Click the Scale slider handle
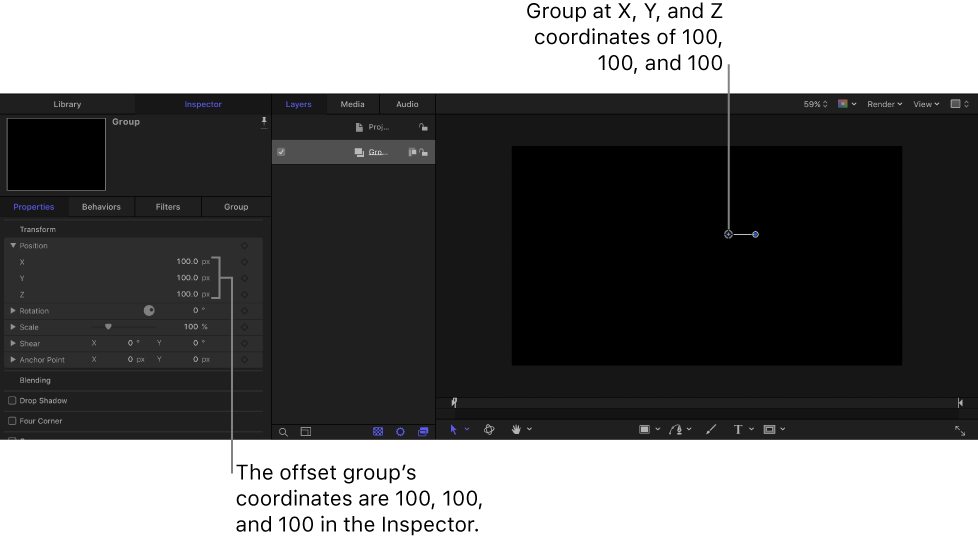Viewport: 978px width, 542px height. click(108, 327)
